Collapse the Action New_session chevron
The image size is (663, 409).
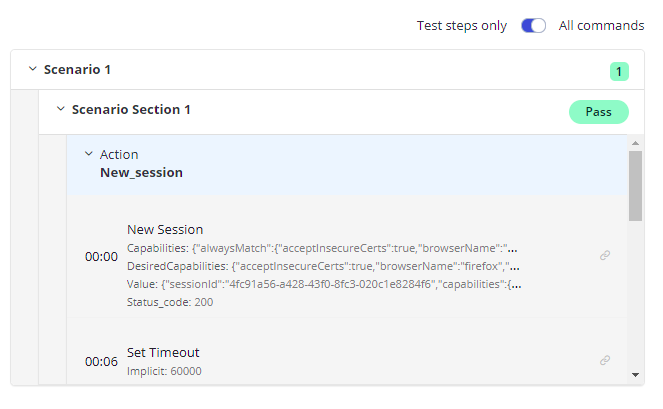pyautogui.click(x=88, y=154)
